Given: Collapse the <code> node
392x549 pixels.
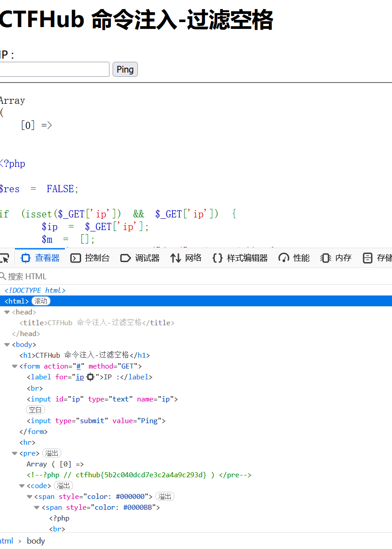Looking at the screenshot, I should (22, 486).
